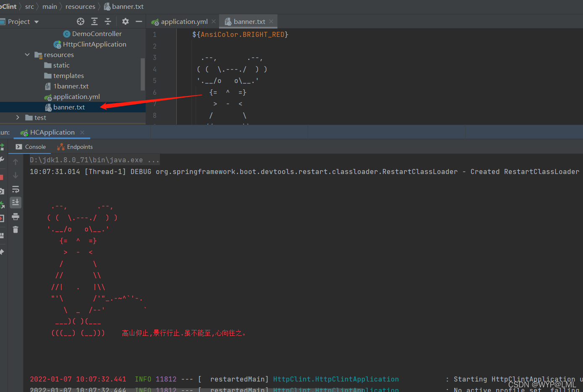The width and height of the screenshot is (583, 392).
Task: Take thread dump with camera icon
Action: coord(2,191)
